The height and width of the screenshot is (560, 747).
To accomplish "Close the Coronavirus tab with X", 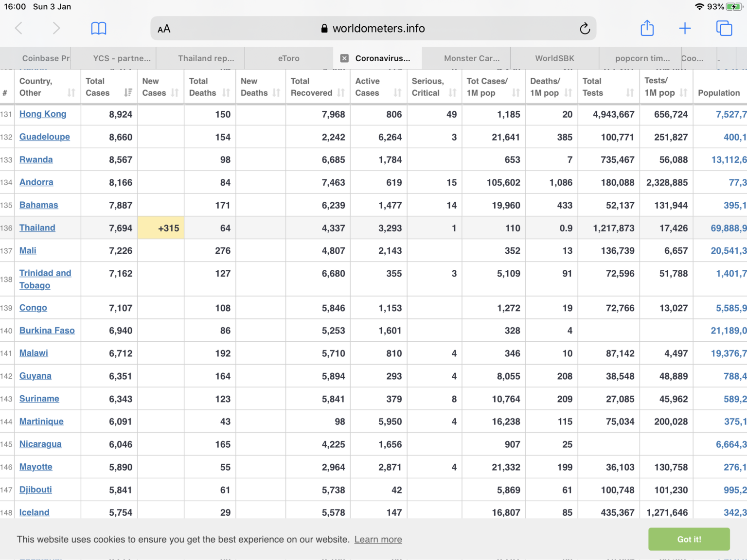I will (x=344, y=58).
